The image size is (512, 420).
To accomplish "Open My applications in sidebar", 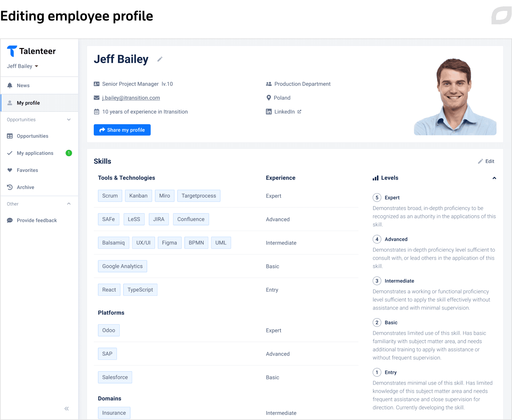I will (39, 153).
